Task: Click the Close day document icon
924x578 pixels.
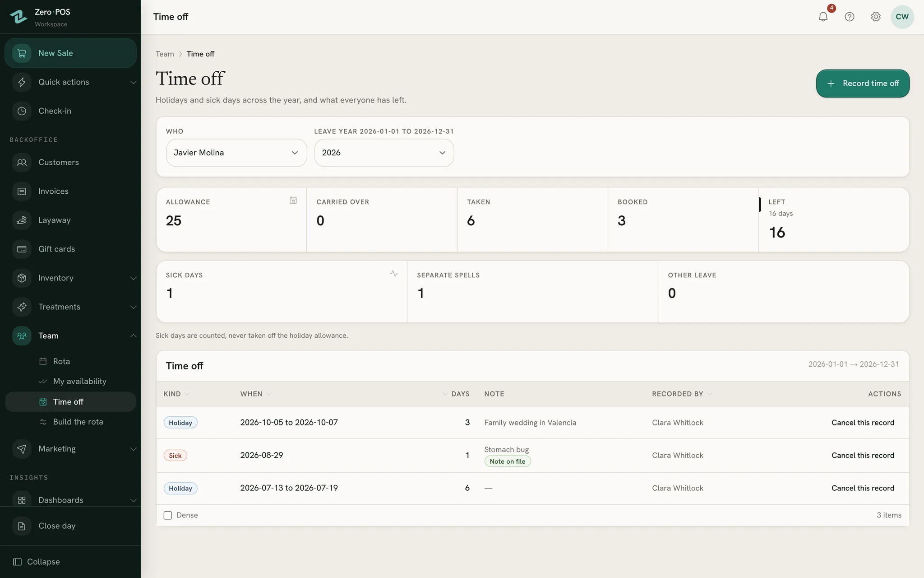Action: (x=22, y=526)
